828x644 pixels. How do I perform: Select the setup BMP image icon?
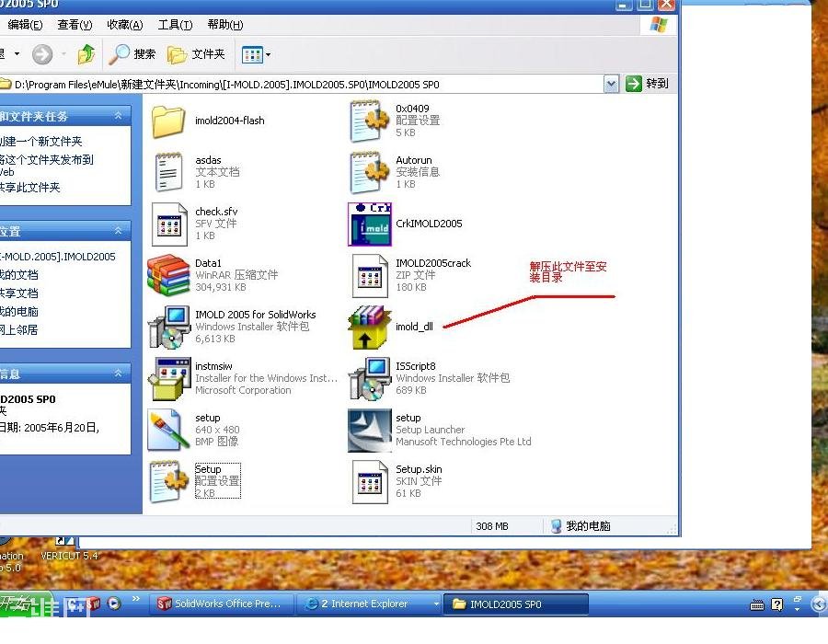[x=168, y=430]
